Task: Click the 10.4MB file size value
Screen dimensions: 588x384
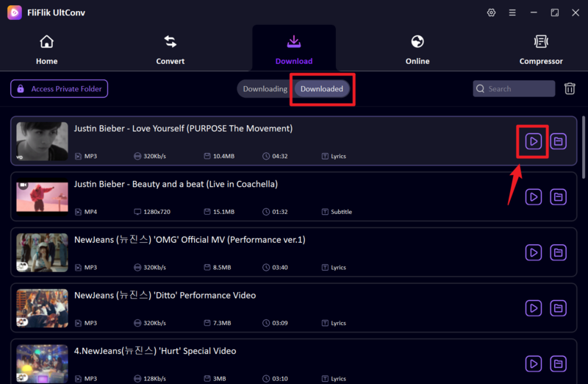Action: pos(223,156)
